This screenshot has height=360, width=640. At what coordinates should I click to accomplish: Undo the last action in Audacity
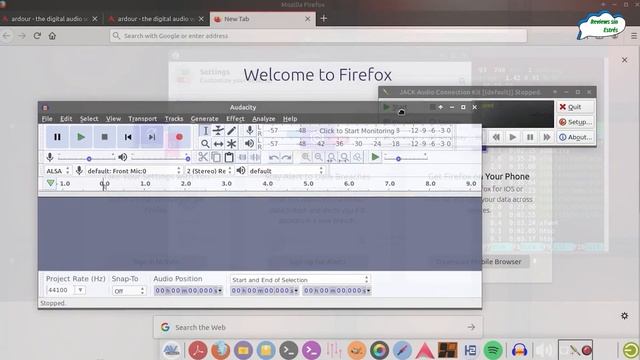click(273, 157)
